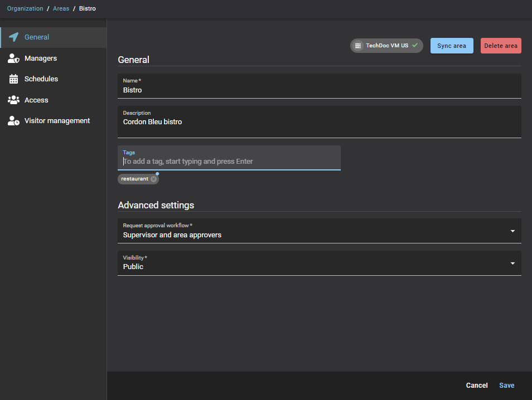Go back to Areas breadcrumb
The width and height of the screenshot is (532, 400).
pyautogui.click(x=61, y=9)
